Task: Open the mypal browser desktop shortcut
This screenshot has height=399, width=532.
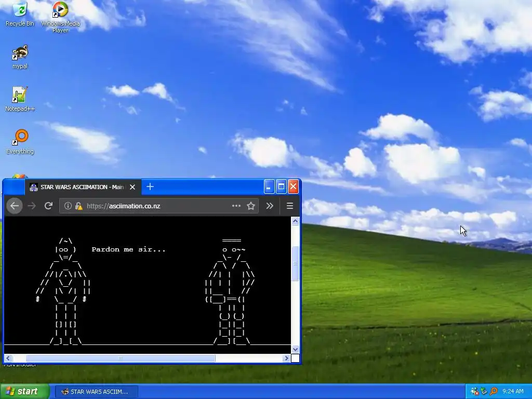Action: (x=20, y=57)
